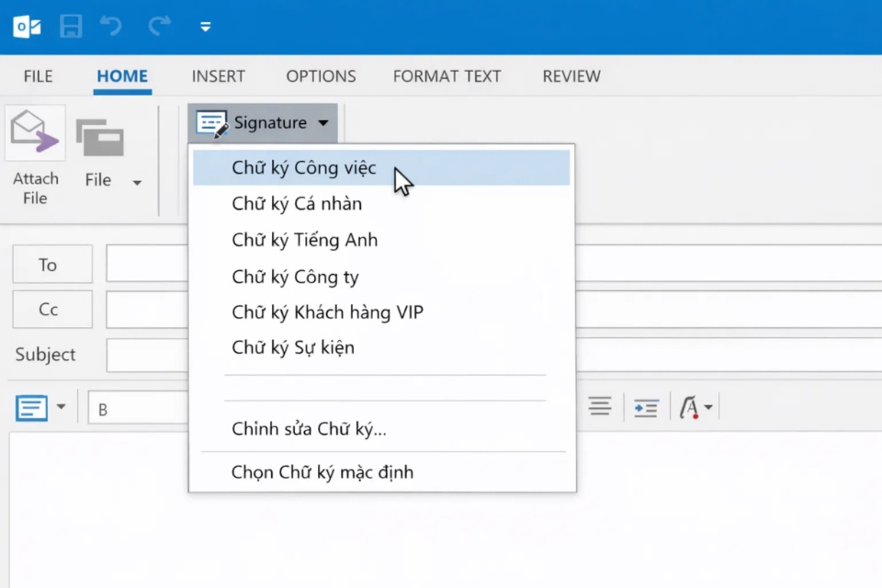The height and width of the screenshot is (588, 882).
Task: Click the Signature icon in the ribbon
Action: coord(211,122)
